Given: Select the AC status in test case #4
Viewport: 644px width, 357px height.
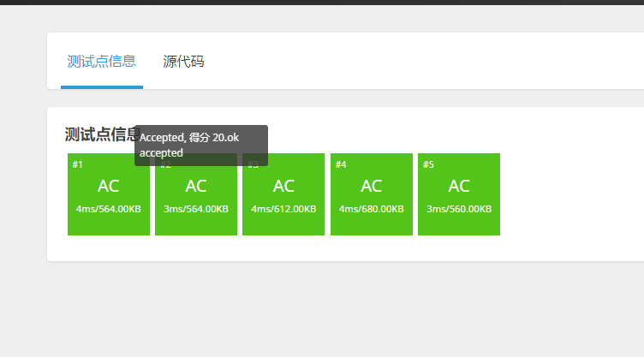Looking at the screenshot, I should [x=371, y=186].
